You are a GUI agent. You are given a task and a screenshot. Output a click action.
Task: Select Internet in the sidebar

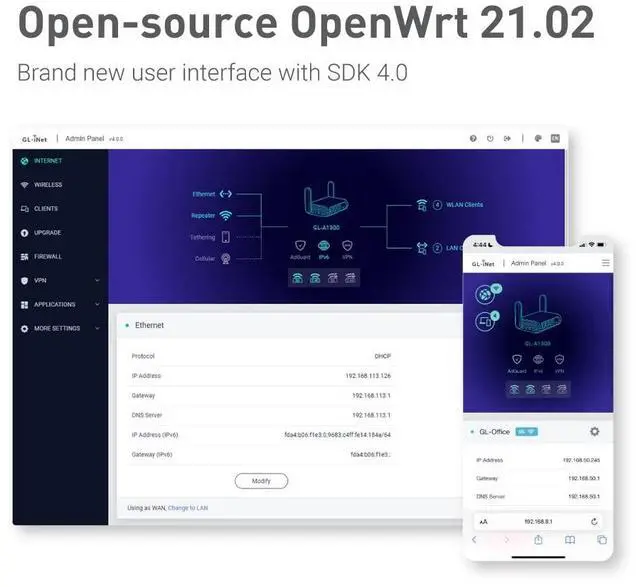click(x=47, y=161)
